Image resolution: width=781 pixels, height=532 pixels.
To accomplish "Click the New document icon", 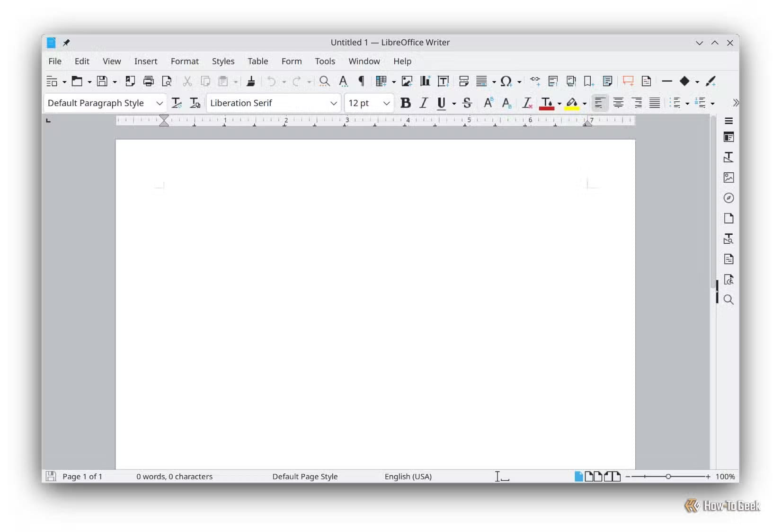I will (x=52, y=81).
